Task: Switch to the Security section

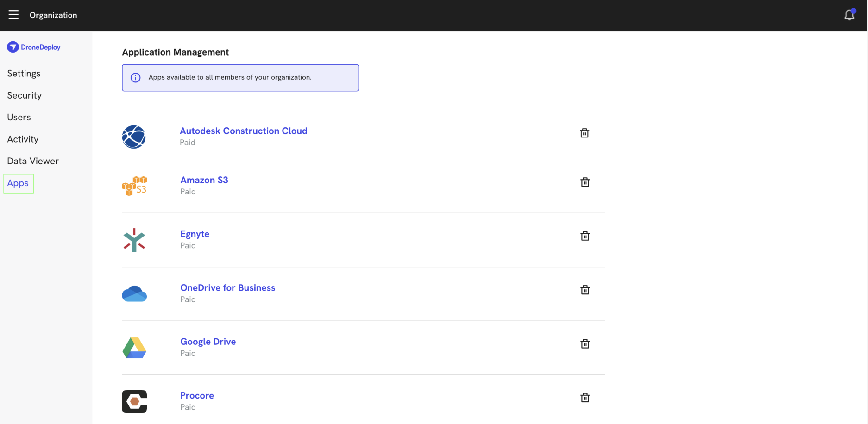Action: [x=24, y=95]
